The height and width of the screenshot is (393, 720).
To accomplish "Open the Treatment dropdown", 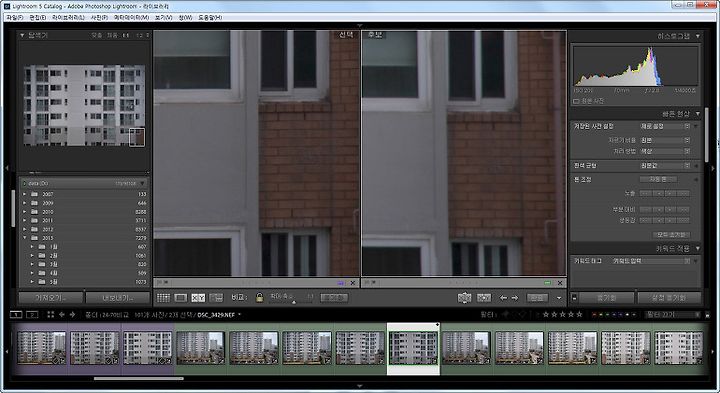I will point(664,151).
